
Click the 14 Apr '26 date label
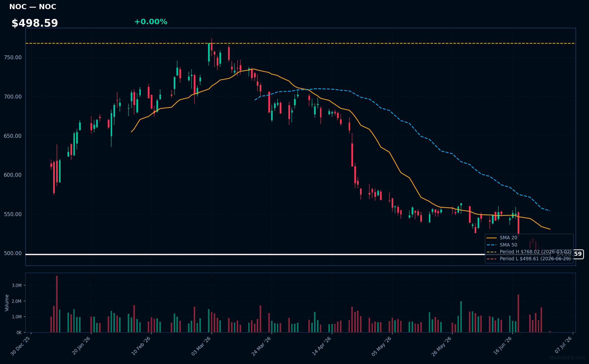(x=322, y=346)
